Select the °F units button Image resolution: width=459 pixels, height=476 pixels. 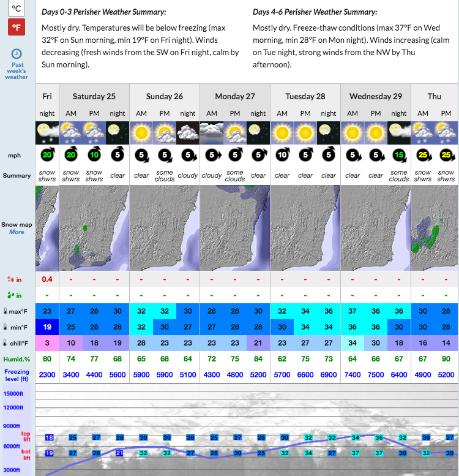pyautogui.click(x=17, y=28)
